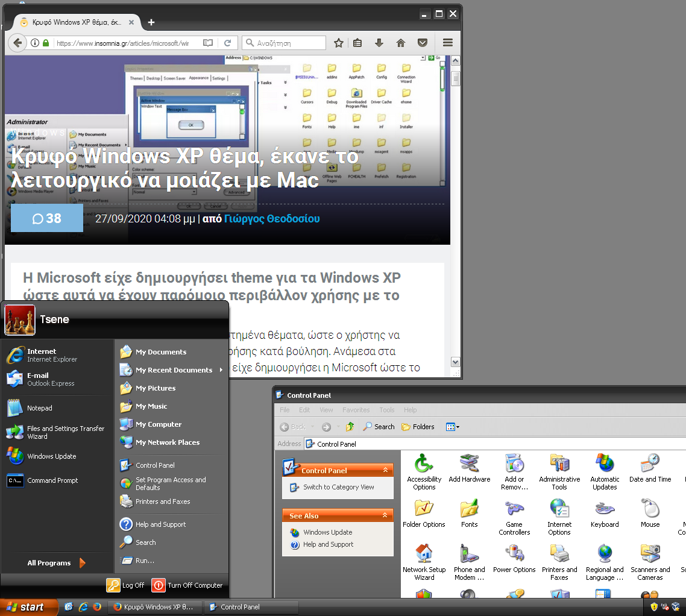Viewport: 686px width, 616px height.
Task: Open File menu in Control Panel
Action: (x=285, y=410)
